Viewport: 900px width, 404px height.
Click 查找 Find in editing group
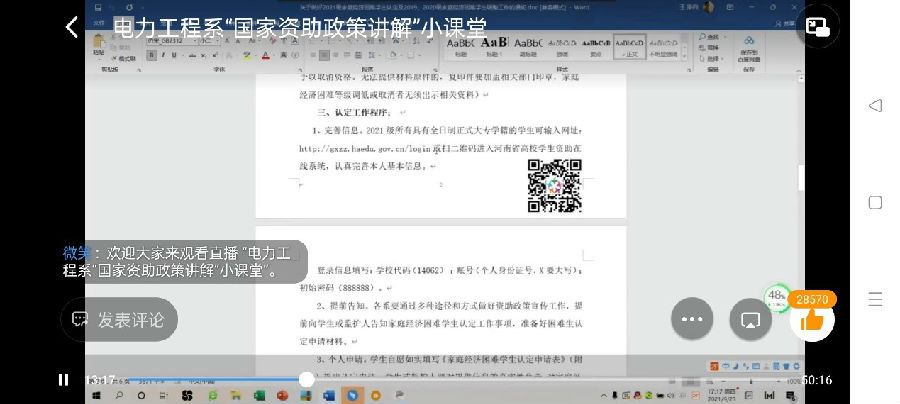point(709,37)
